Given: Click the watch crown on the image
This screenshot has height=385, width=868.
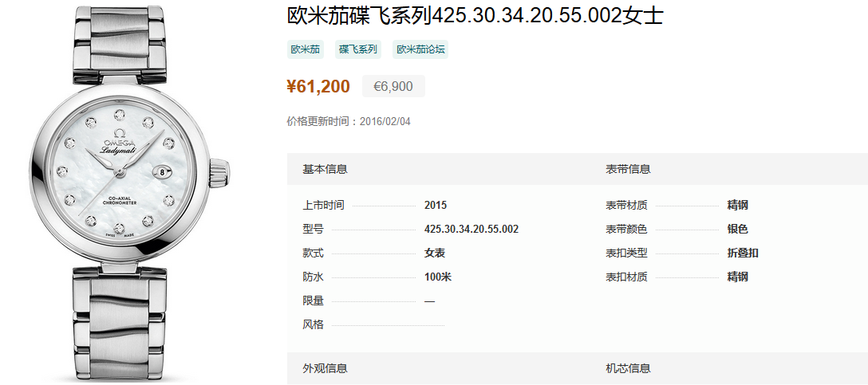Looking at the screenshot, I should click(219, 172).
